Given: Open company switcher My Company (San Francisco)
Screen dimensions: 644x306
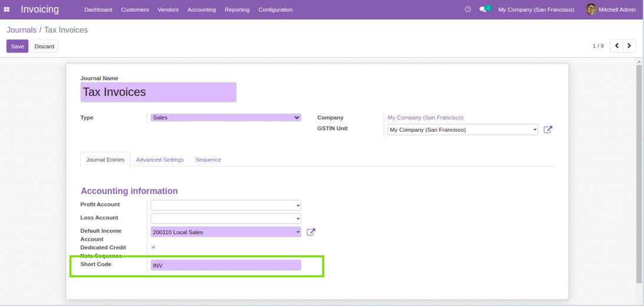Looking at the screenshot, I should coord(536,9).
